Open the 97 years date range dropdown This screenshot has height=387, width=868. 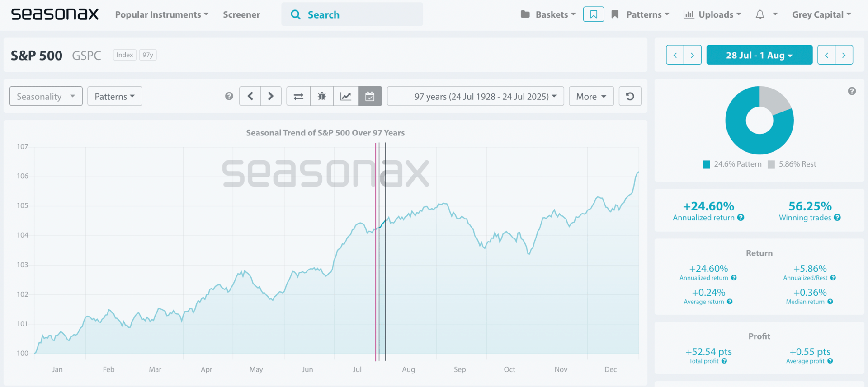[476, 96]
